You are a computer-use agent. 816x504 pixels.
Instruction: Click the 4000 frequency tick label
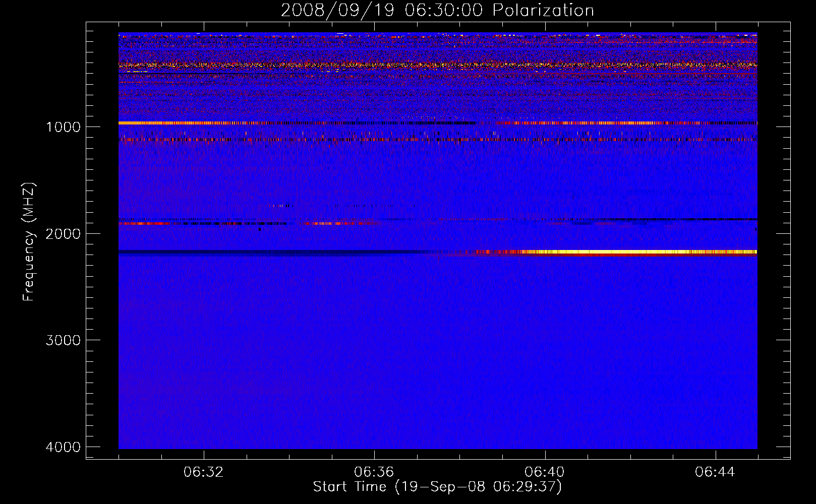coord(63,447)
